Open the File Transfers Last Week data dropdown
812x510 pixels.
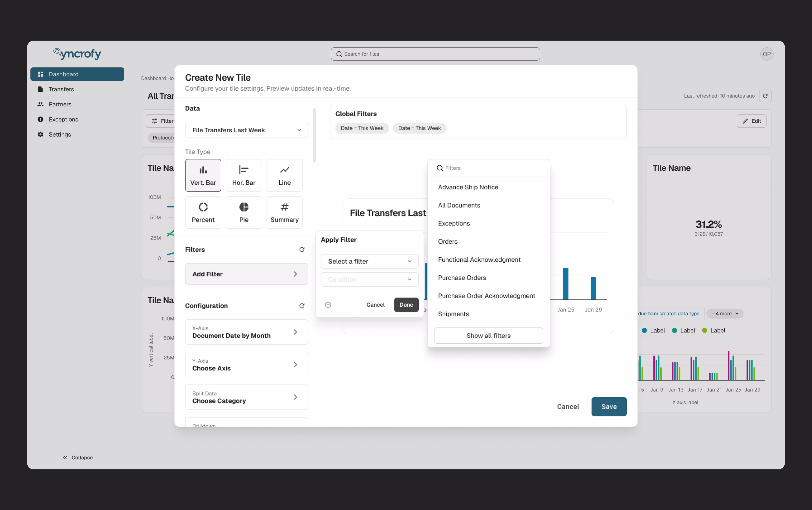pyautogui.click(x=246, y=130)
